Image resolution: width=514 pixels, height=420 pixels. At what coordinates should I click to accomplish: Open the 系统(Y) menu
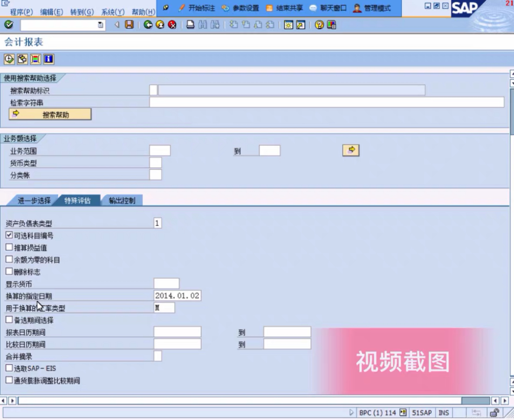pyautogui.click(x=112, y=12)
